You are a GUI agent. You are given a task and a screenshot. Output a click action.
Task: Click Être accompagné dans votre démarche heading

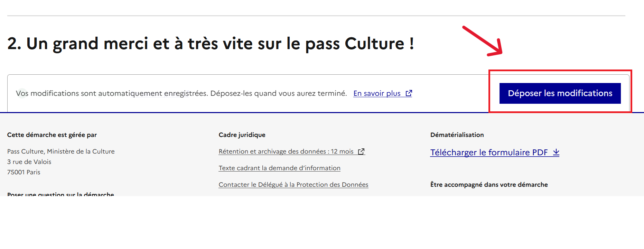click(489, 185)
